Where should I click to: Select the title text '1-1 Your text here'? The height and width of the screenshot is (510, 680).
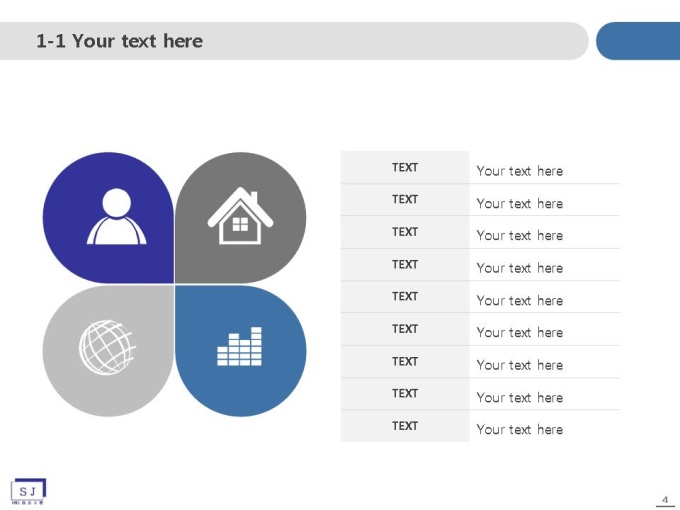point(119,41)
